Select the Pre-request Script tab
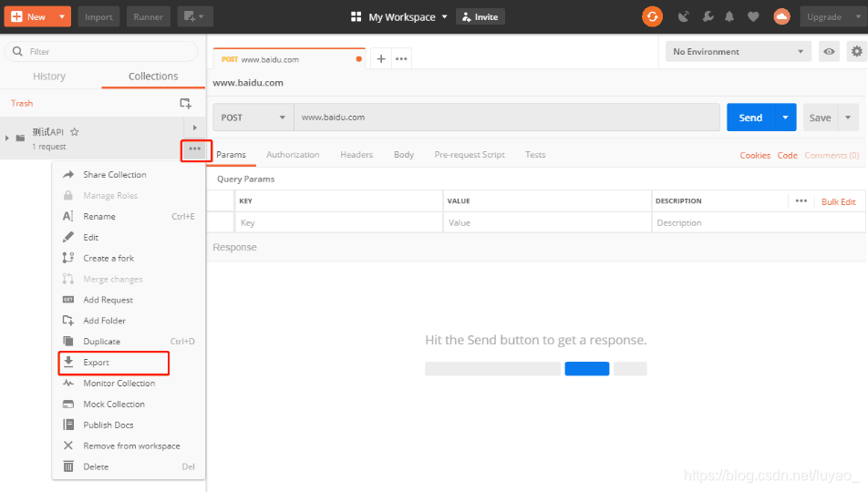 470,155
